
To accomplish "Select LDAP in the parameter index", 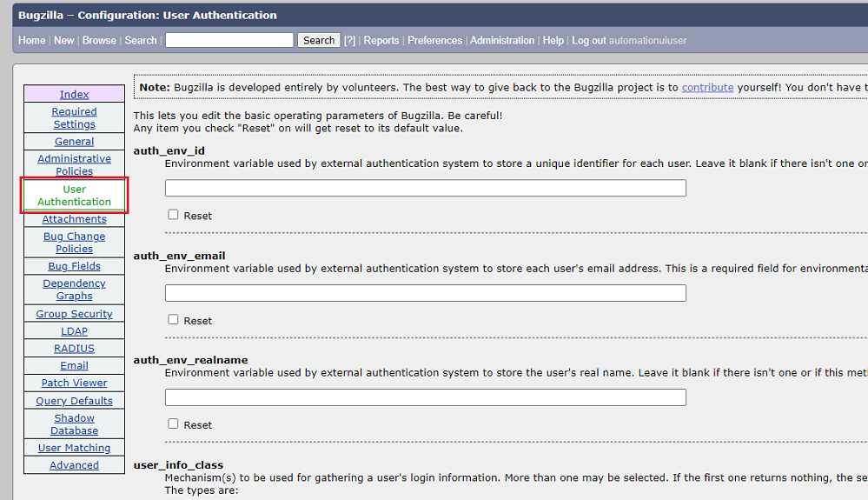I will 74,331.
